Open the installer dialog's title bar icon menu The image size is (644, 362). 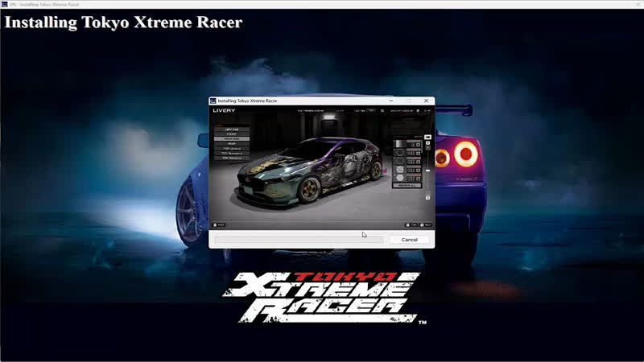point(213,101)
